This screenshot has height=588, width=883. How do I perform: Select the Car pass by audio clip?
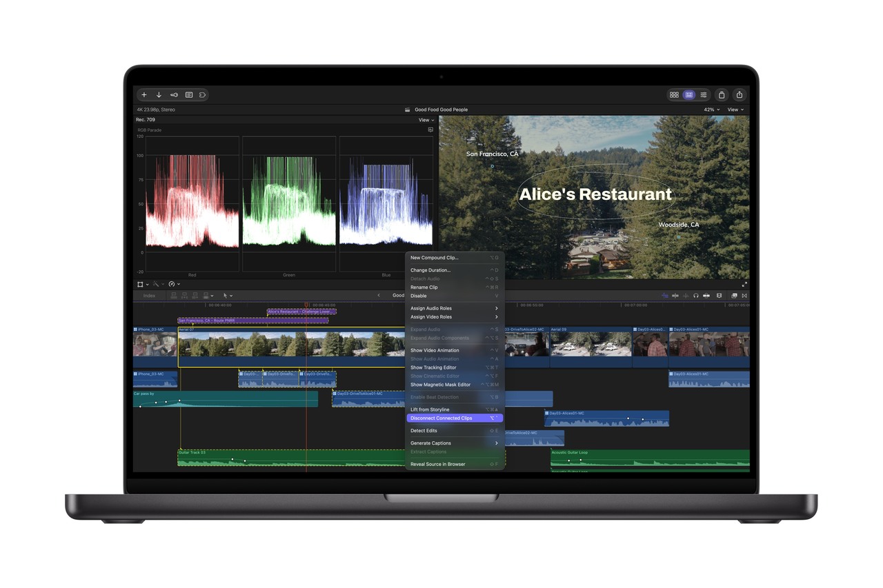[226, 399]
